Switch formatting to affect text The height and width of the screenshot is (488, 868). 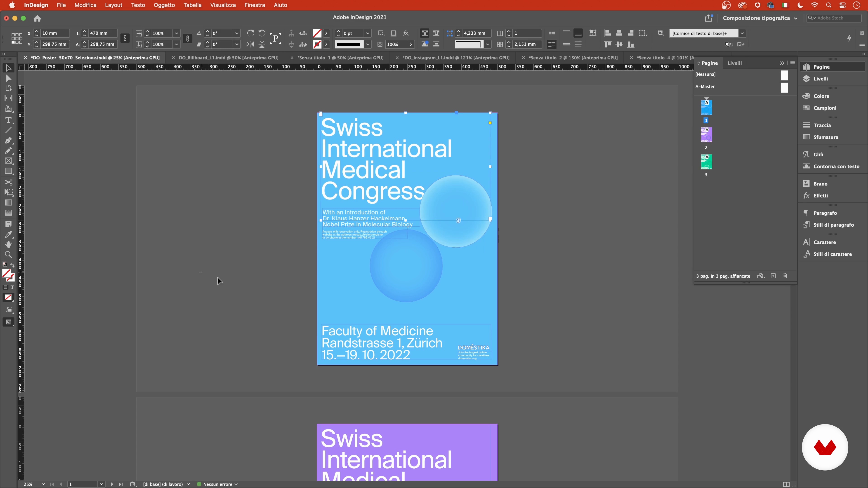pyautogui.click(x=12, y=287)
